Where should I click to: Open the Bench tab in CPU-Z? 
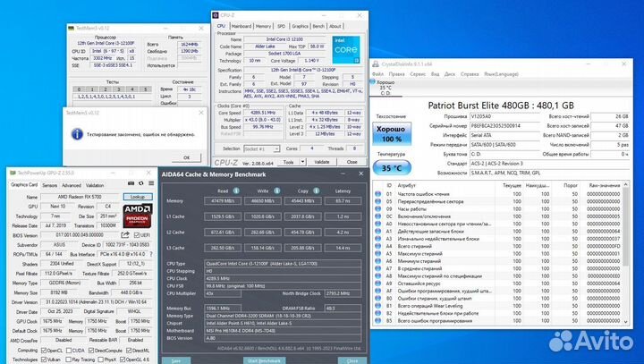pyautogui.click(x=318, y=26)
